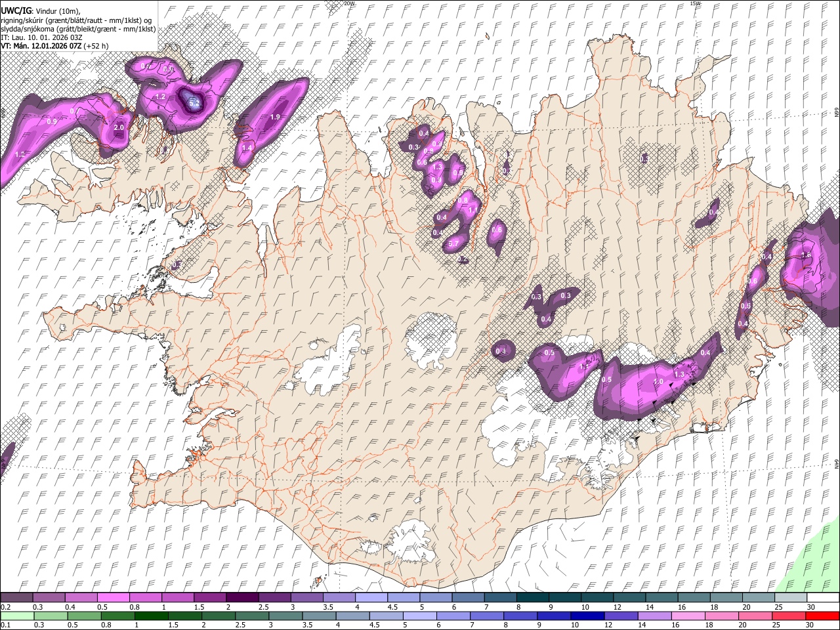840x630 pixels.
Task: Click the 'UWC/IG: Vindur (10m),' title text
Action: pos(40,11)
